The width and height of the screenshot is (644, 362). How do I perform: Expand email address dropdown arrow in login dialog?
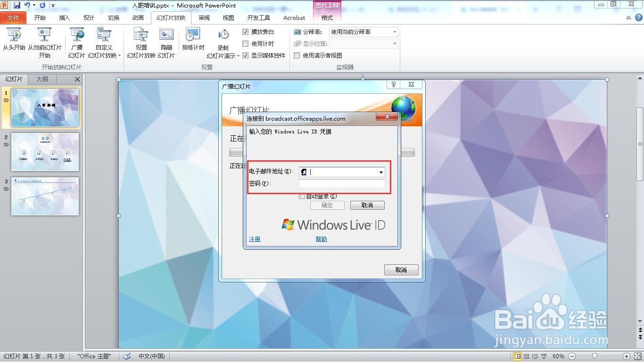pos(381,172)
